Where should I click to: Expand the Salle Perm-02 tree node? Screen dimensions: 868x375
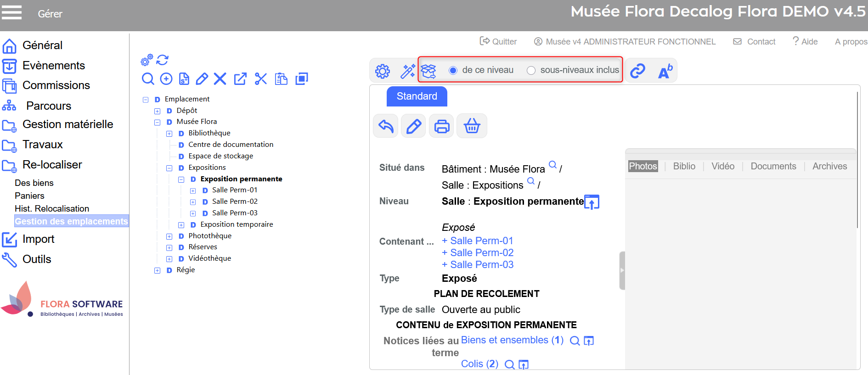tap(193, 202)
